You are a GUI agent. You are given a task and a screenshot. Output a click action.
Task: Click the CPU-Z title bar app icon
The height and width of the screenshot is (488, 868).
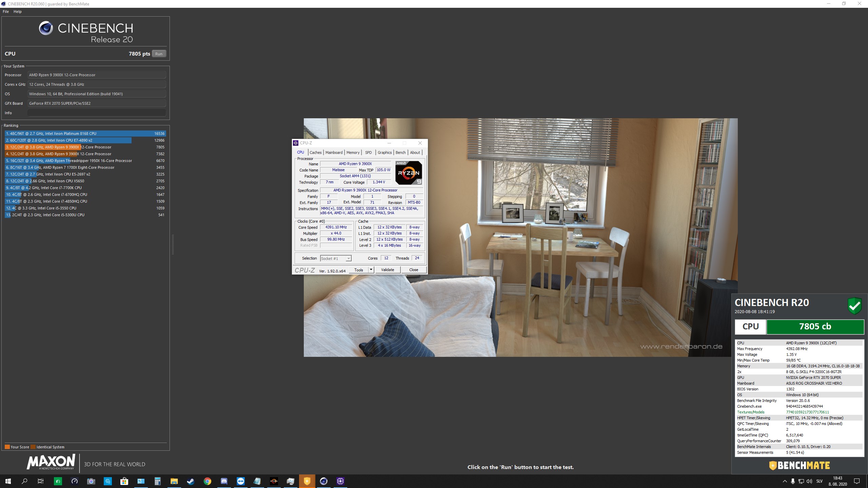[x=296, y=143]
